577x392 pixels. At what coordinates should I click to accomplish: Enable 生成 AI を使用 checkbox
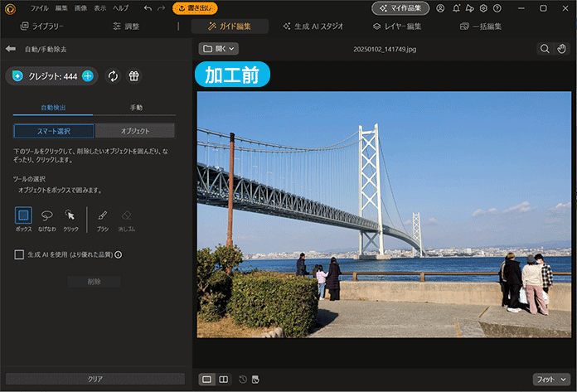19,254
